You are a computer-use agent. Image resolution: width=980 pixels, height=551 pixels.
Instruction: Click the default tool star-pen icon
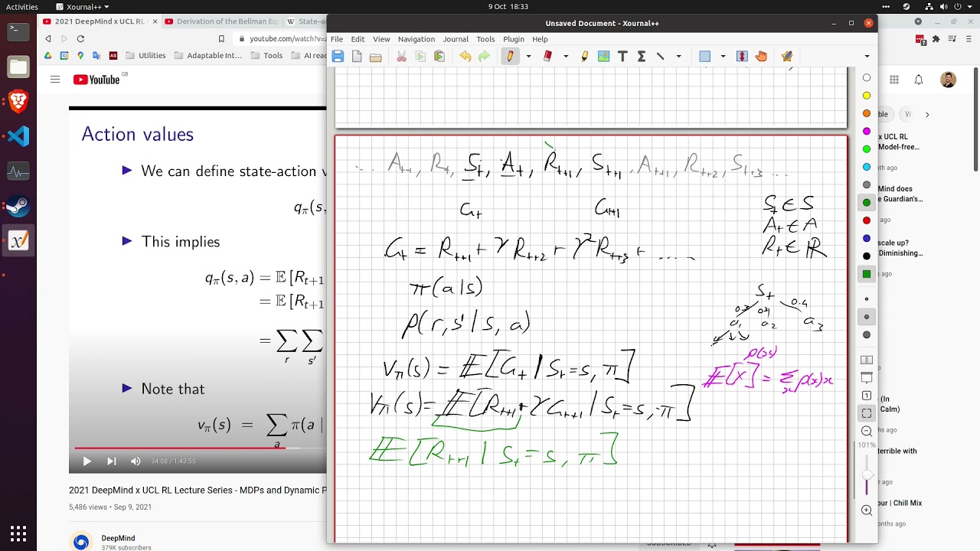787,56
